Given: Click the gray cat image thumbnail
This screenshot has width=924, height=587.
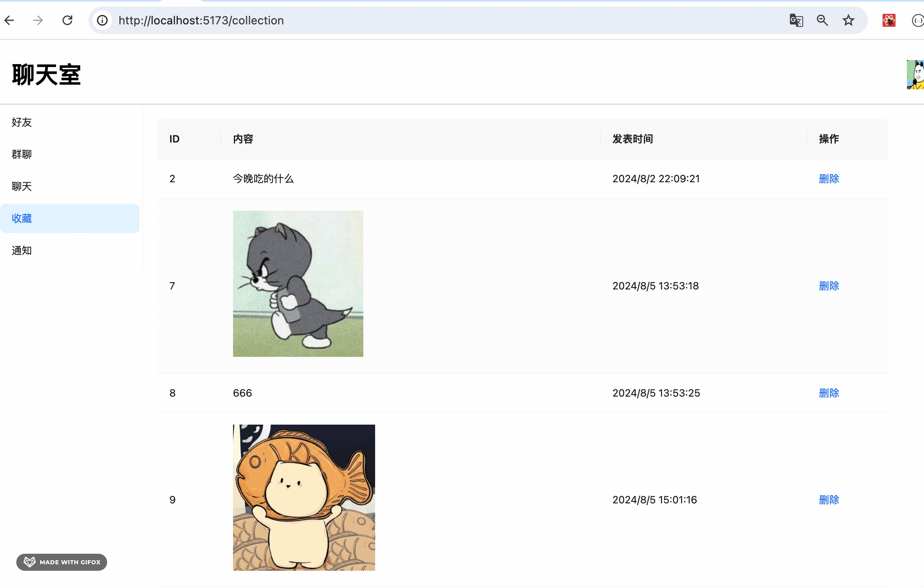Looking at the screenshot, I should (x=298, y=283).
